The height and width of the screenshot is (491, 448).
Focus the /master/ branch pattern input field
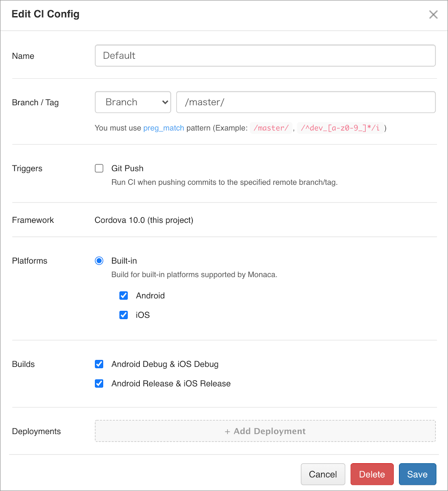305,102
